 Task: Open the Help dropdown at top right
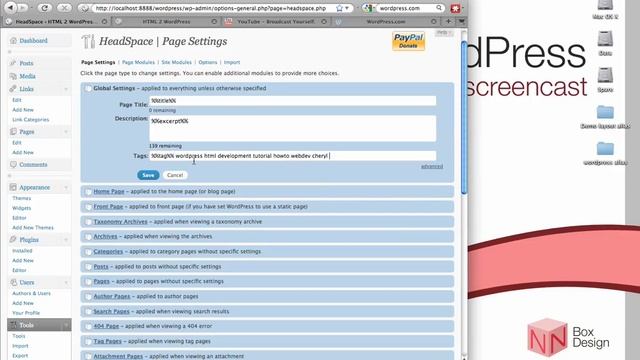click(x=444, y=33)
